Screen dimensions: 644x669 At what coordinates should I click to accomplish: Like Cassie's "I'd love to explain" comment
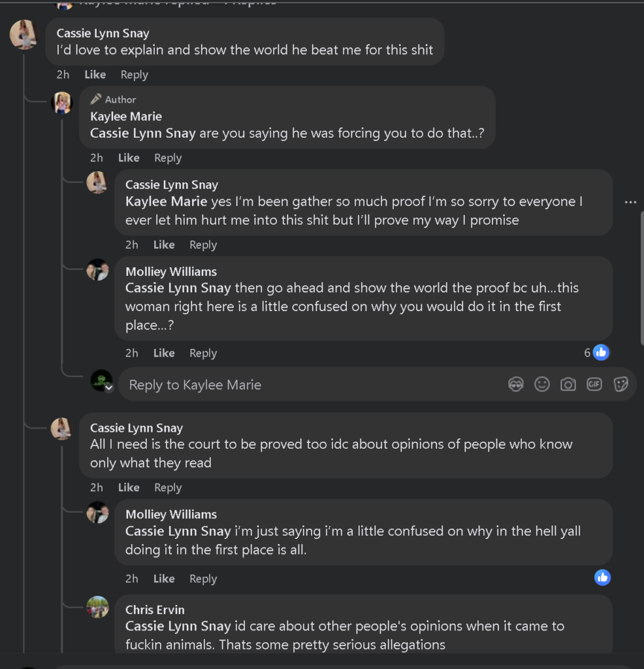point(95,74)
